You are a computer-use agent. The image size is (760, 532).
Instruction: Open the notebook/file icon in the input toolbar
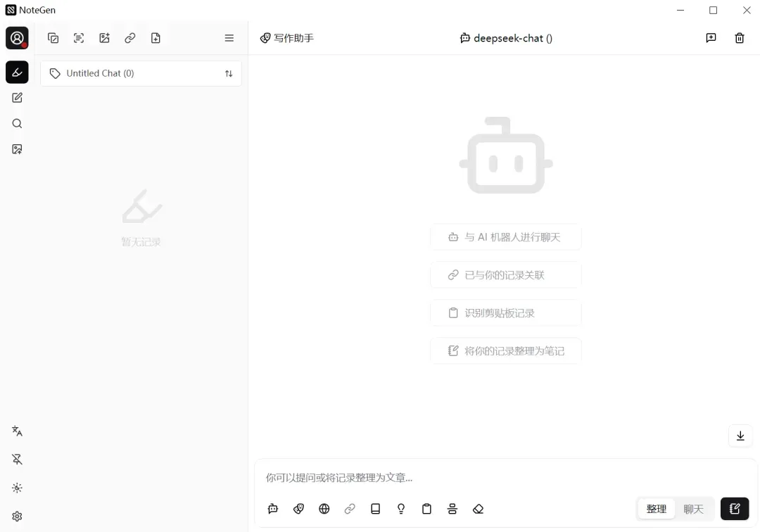[376, 509]
